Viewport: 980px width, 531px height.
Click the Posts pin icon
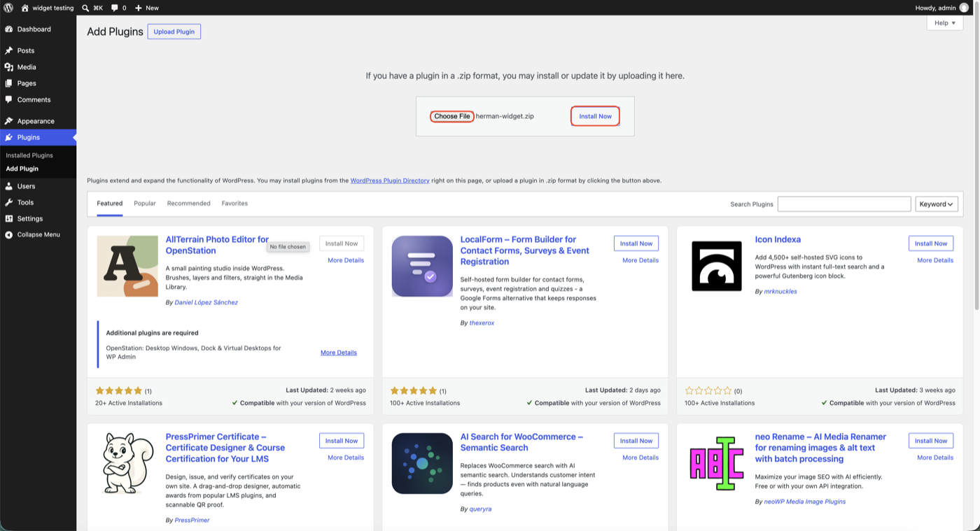(8, 50)
